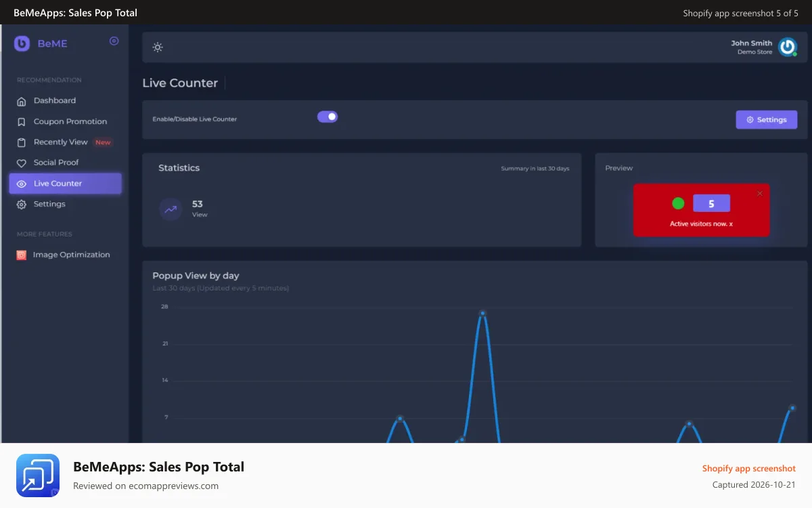Click the 'Statistics' card heading
Viewport: 812px width, 508px height.
click(179, 168)
